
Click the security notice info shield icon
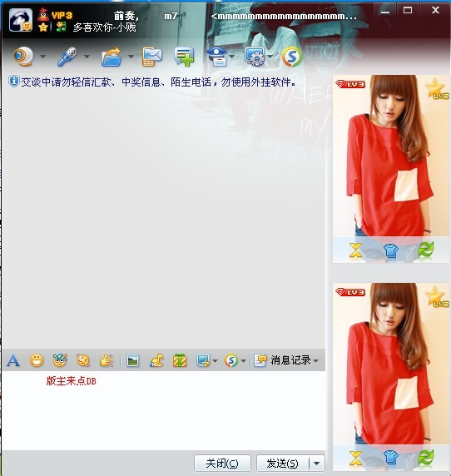tap(13, 82)
